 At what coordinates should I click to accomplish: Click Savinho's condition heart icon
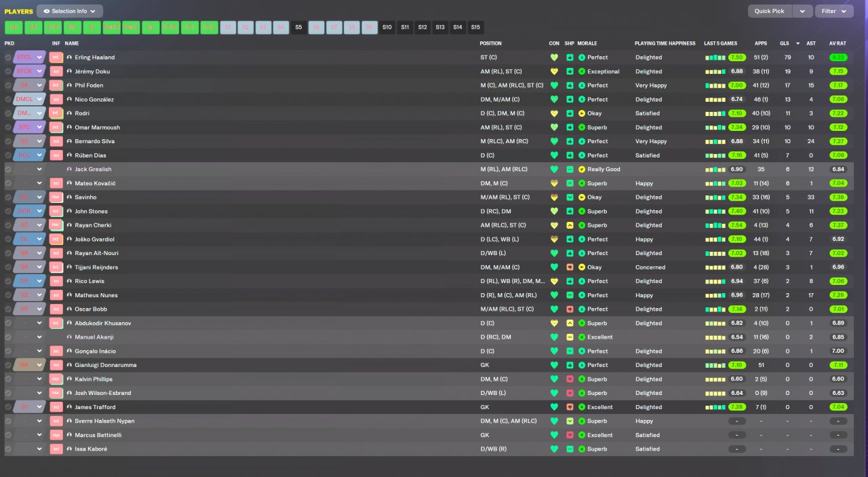[554, 197]
